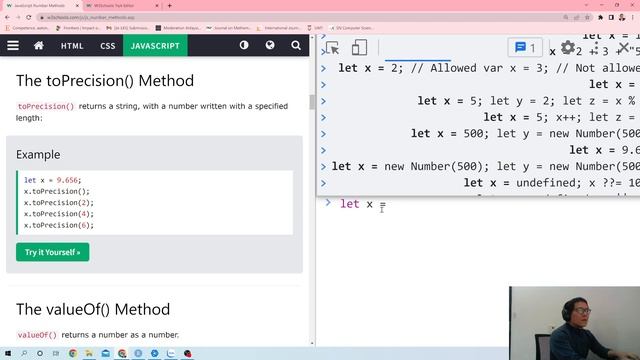Close the DevTools panel

point(623,48)
